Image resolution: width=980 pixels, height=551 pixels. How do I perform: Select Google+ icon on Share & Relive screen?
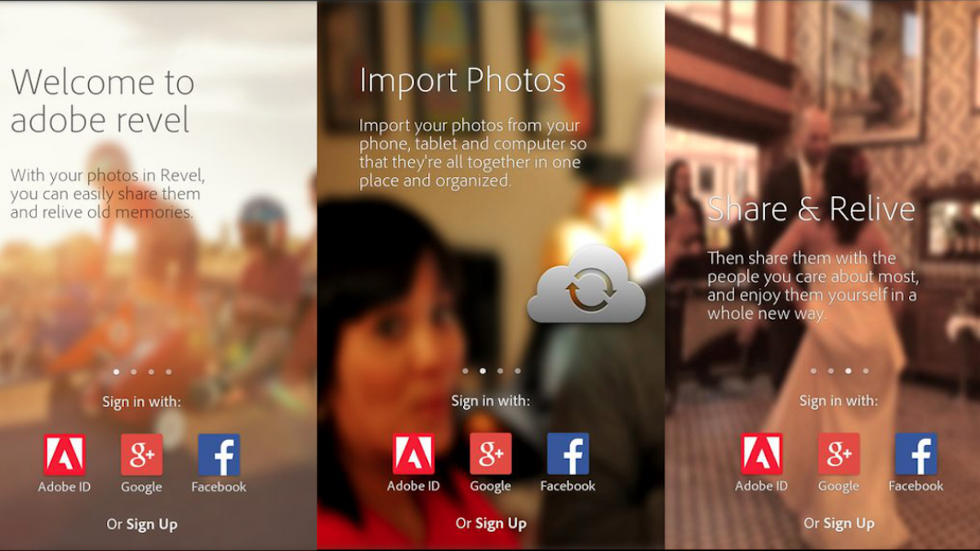839,454
